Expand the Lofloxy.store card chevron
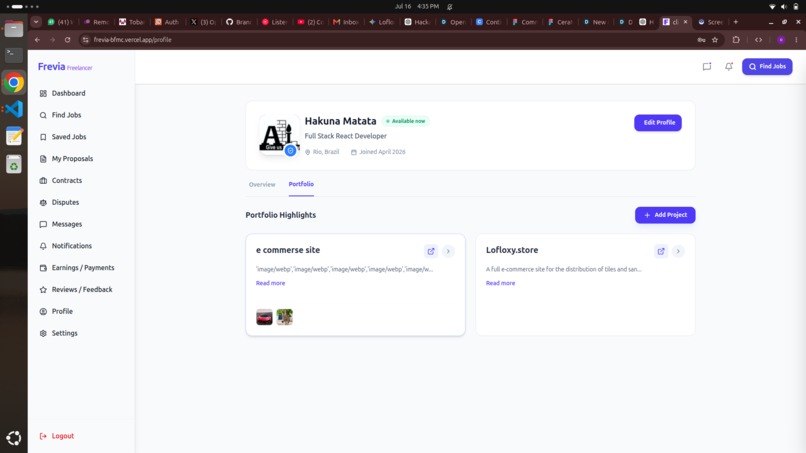806x453 pixels. pos(678,251)
